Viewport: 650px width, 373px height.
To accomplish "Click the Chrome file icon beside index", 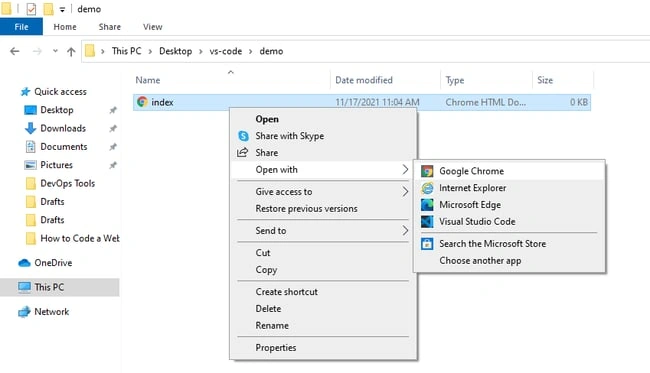I will [x=142, y=102].
